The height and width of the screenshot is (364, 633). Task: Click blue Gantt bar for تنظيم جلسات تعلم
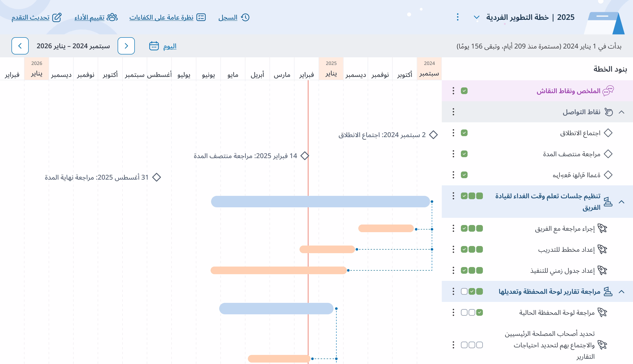click(320, 202)
